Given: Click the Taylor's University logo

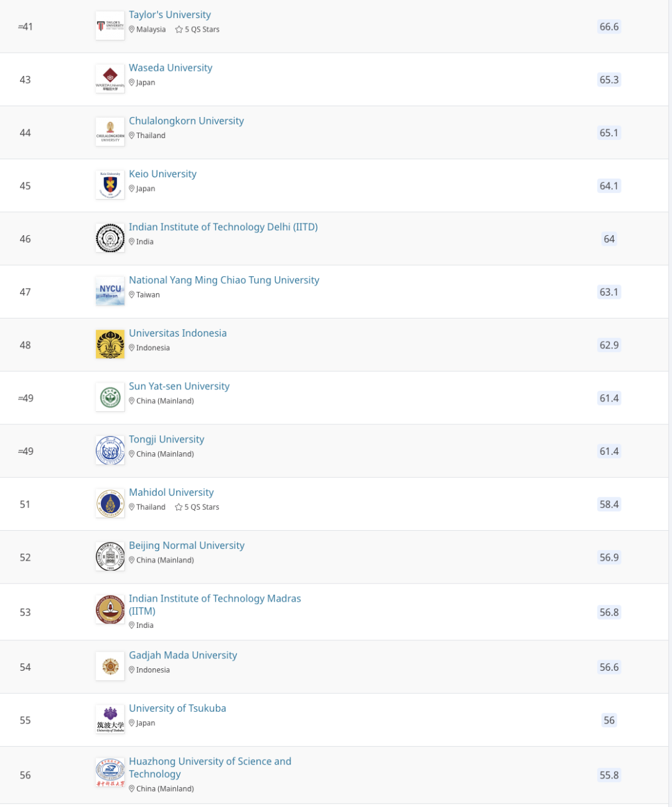Looking at the screenshot, I should click(x=110, y=26).
